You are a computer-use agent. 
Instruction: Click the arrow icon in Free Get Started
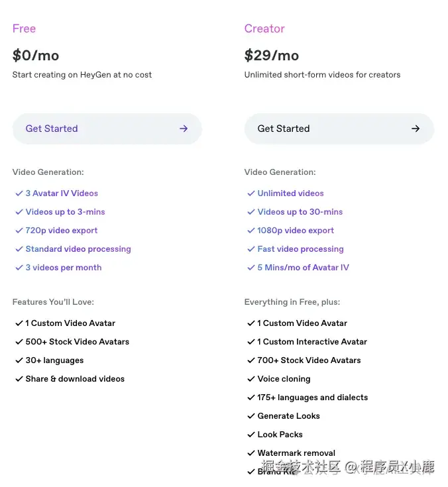point(184,129)
